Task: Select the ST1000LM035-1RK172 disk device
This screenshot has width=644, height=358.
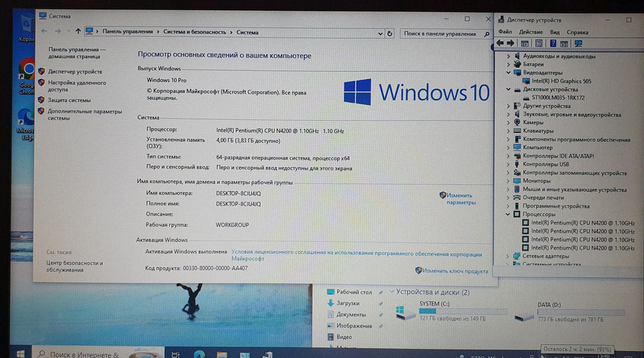Action: [x=557, y=98]
